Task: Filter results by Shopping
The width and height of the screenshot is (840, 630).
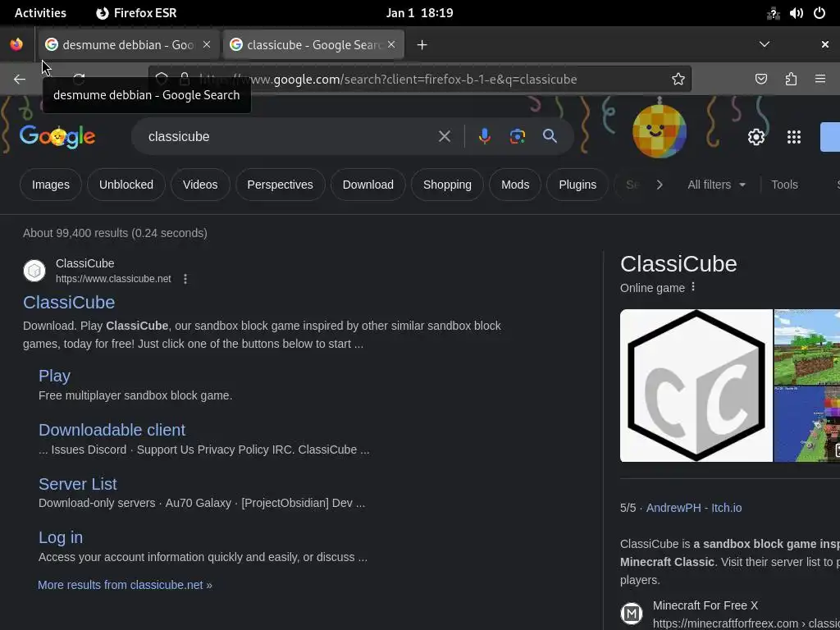Action: 447,185
